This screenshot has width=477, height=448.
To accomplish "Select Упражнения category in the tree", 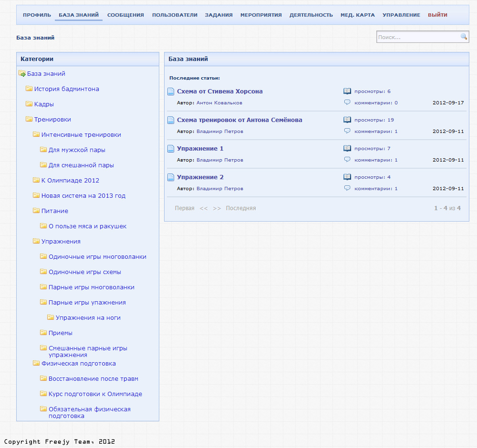I will [61, 242].
